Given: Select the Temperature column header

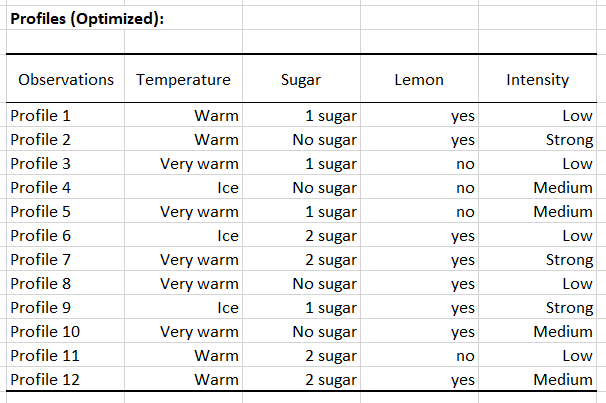Looking at the screenshot, I should tap(184, 80).
